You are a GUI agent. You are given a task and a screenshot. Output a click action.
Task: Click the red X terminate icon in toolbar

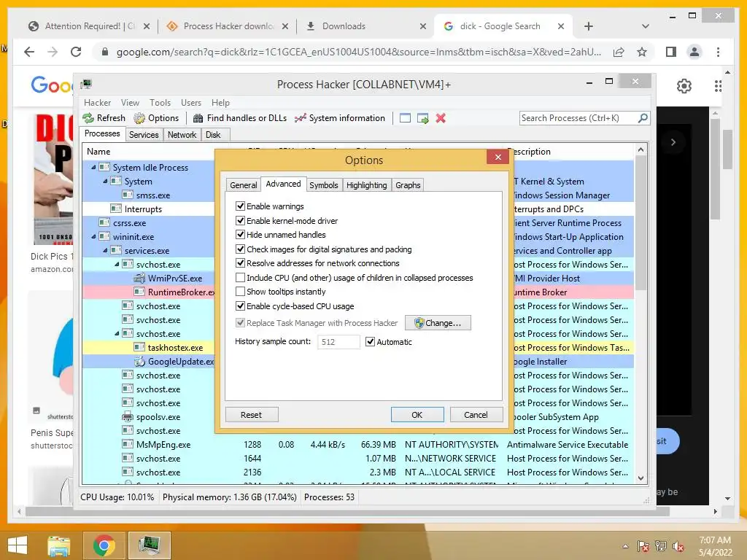[x=441, y=118]
